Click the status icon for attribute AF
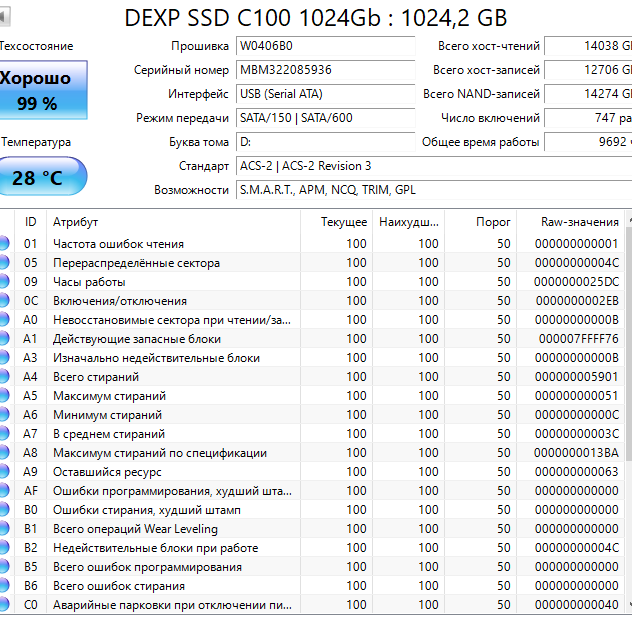Viewport: 632px width, 621px height. (x=4, y=490)
